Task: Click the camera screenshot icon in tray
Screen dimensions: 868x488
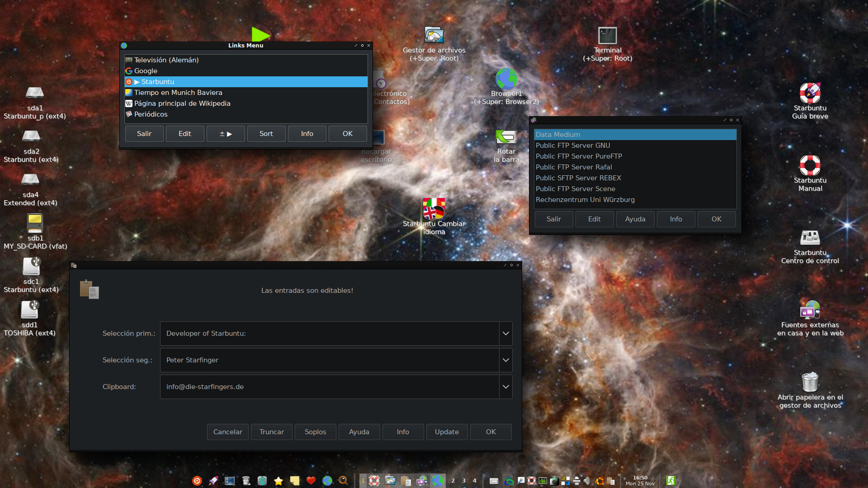Action: coord(554,481)
